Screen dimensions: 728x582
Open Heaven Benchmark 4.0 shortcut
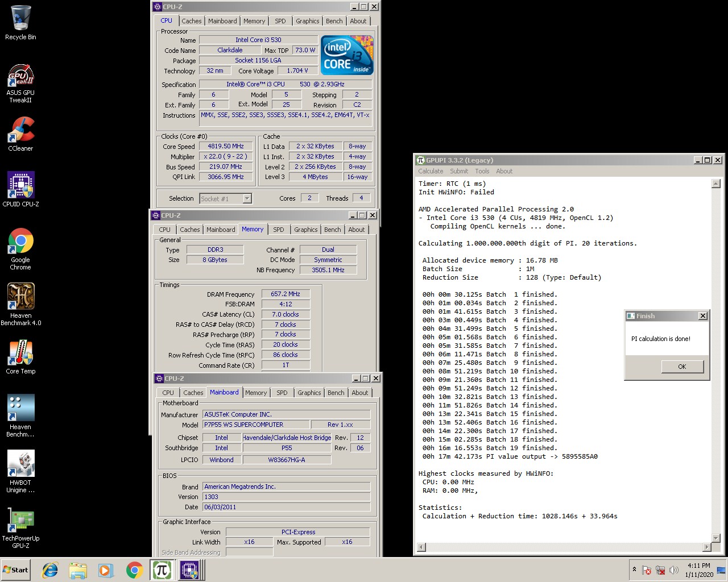click(x=20, y=304)
